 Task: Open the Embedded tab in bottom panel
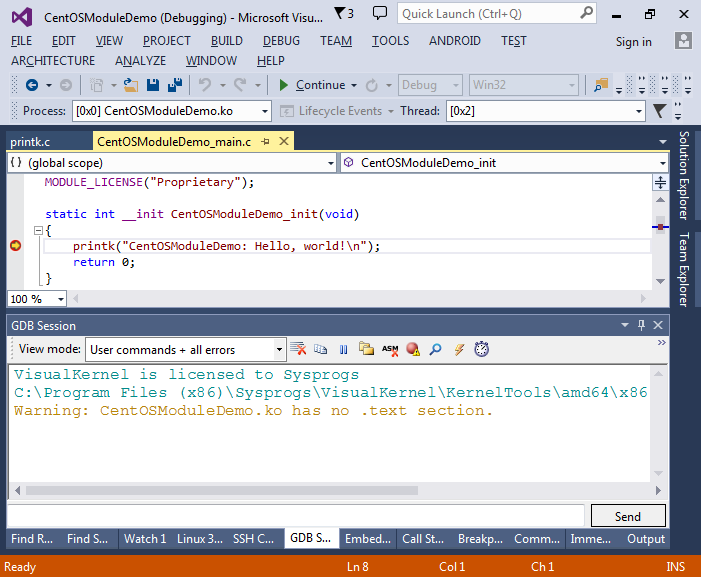pyautogui.click(x=367, y=539)
